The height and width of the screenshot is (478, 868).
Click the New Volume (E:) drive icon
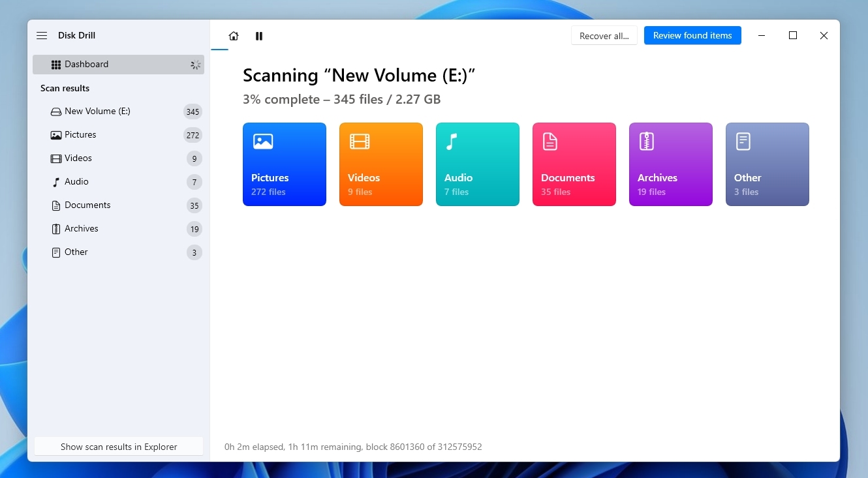(55, 111)
